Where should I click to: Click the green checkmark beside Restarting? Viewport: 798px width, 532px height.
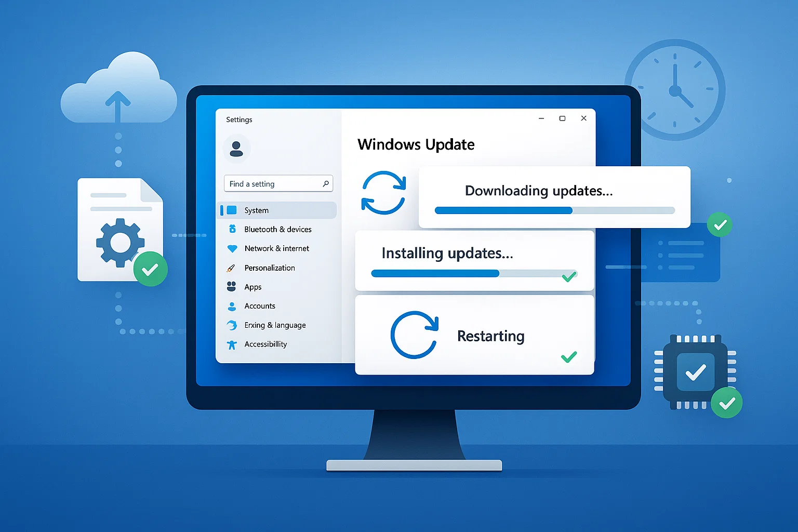568,357
